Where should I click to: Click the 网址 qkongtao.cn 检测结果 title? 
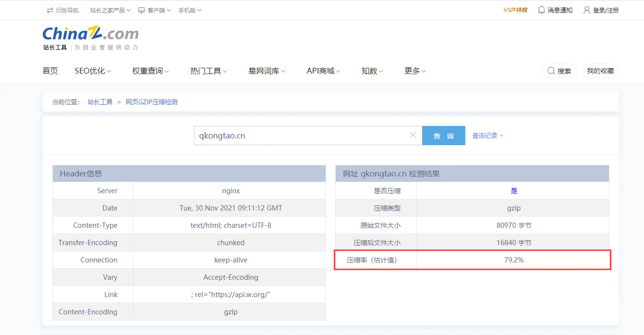(391, 174)
